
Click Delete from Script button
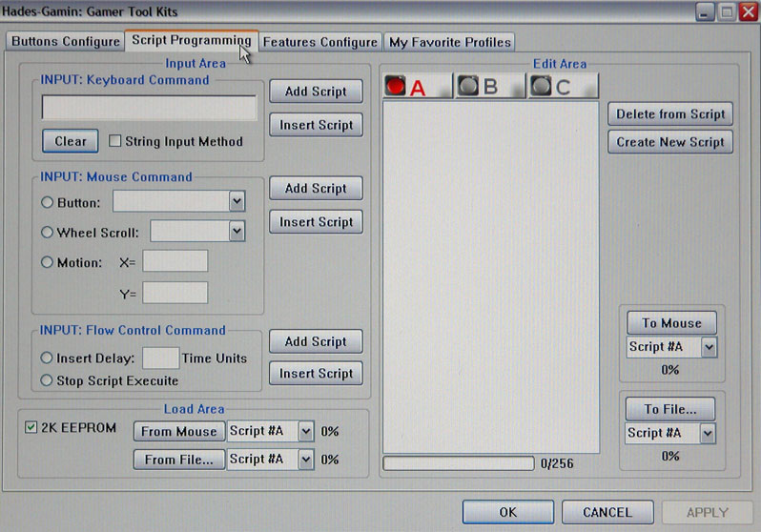tap(670, 114)
